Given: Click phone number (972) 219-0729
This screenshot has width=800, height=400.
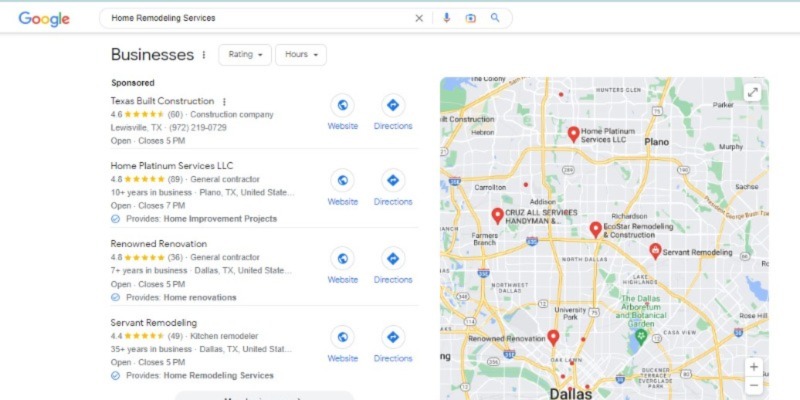Looking at the screenshot, I should point(198,128).
